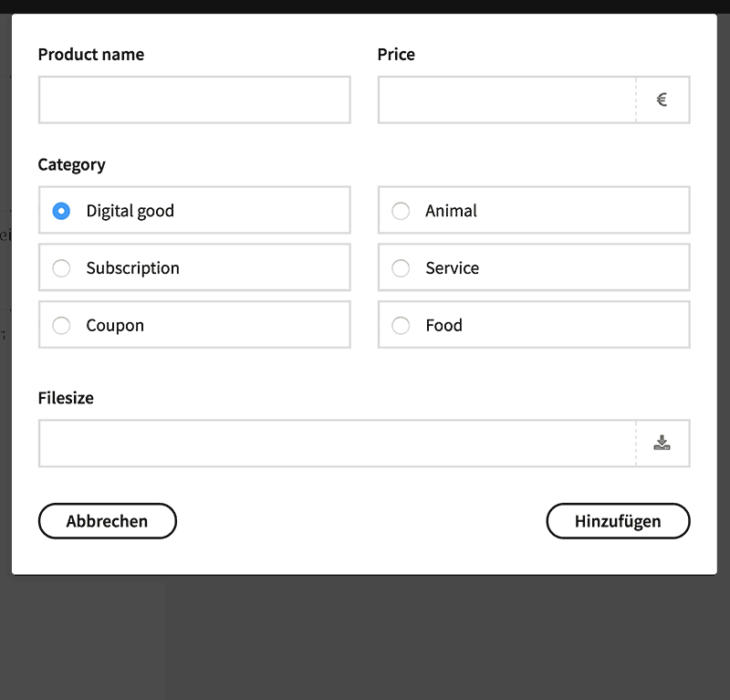
Task: Click the Hinzufügen button
Action: (x=618, y=521)
